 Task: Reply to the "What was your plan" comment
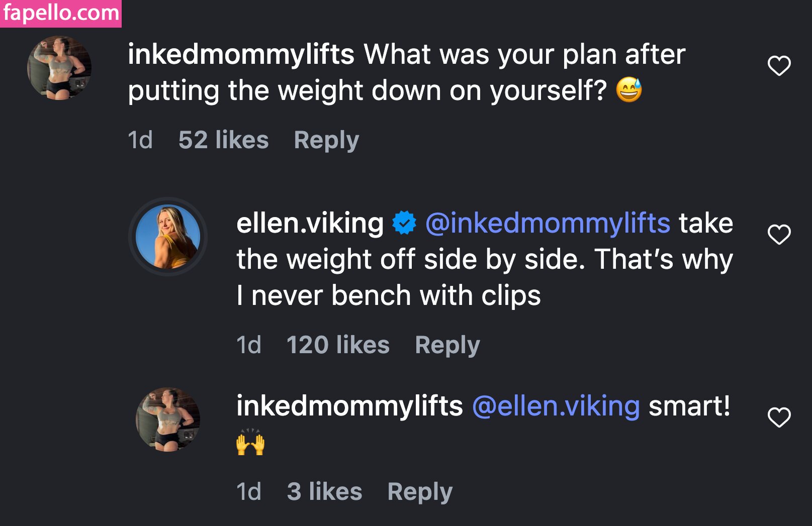tap(326, 140)
